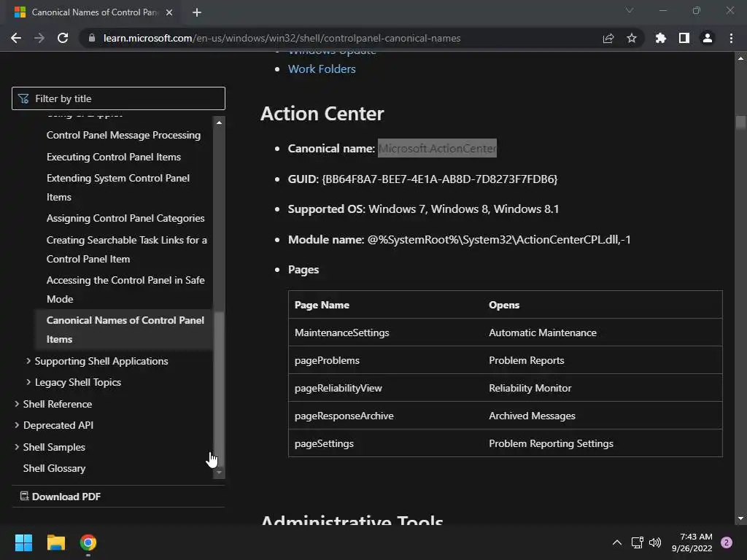Open Control Panel Message Processing

click(x=123, y=135)
